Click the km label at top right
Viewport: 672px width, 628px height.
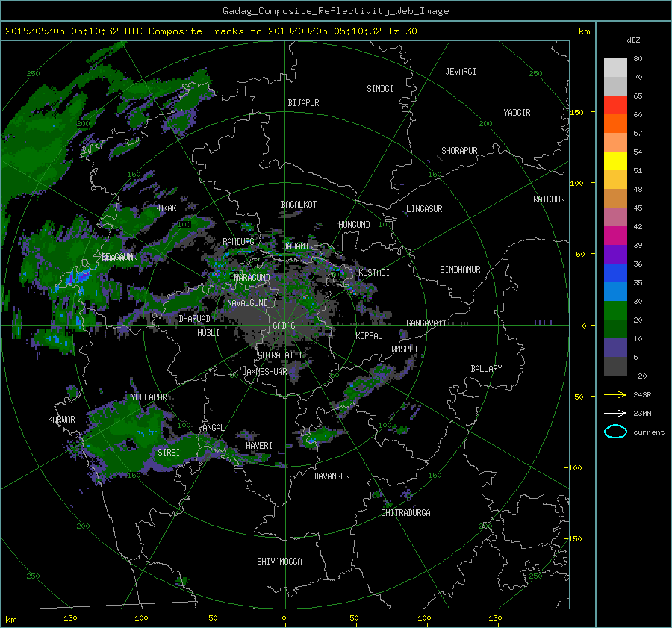tap(584, 31)
